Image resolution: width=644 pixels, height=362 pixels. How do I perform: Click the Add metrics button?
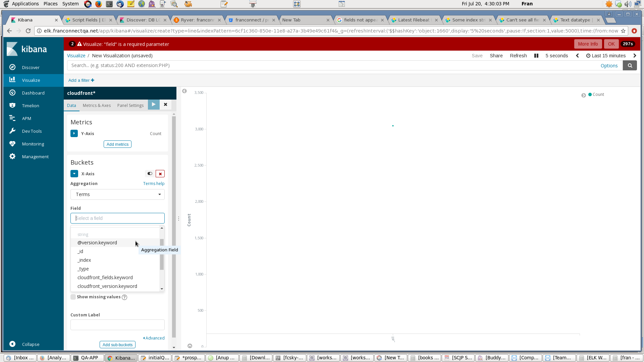coord(117,144)
